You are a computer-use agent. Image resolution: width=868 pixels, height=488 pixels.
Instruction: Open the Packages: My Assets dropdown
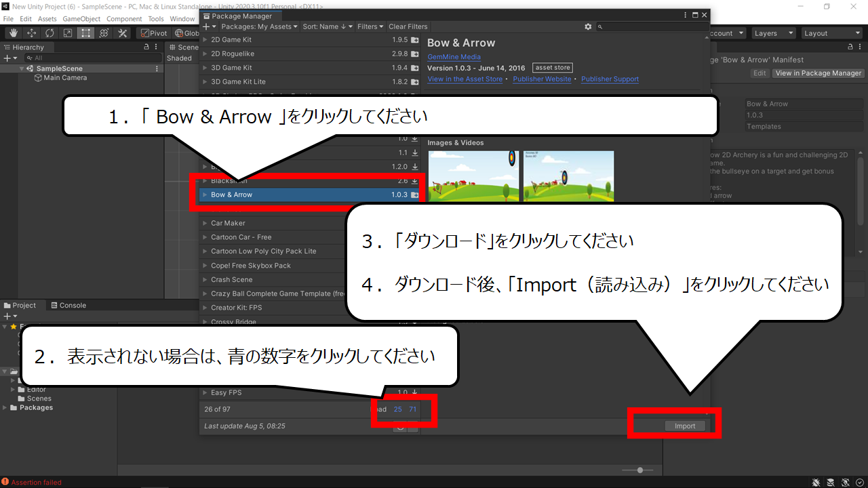coord(260,26)
